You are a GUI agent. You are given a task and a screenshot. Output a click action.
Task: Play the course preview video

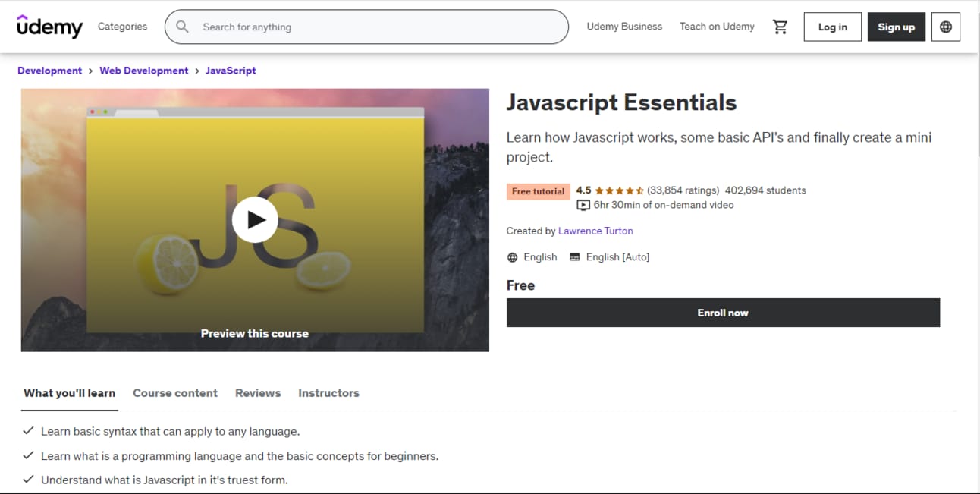coord(255,219)
